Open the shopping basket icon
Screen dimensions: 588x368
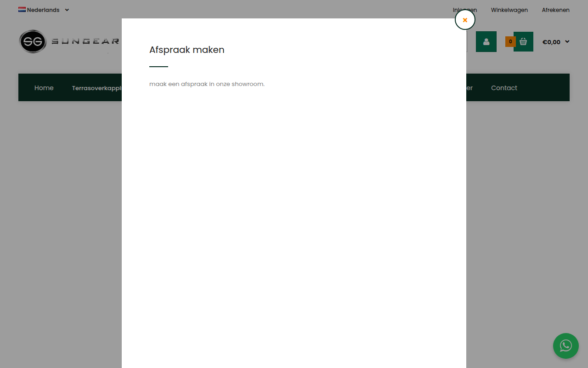coord(523,41)
